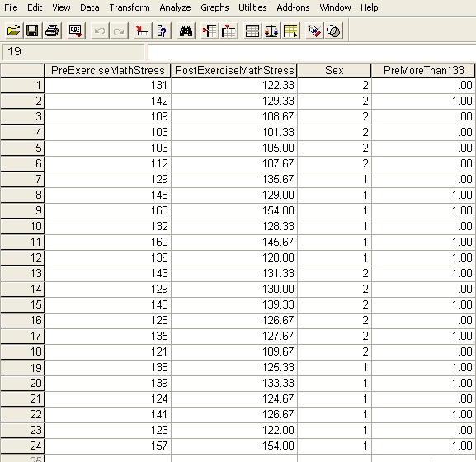This screenshot has width=476, height=462.
Task: Toggle the Value Labels tag icon
Action: [x=314, y=31]
